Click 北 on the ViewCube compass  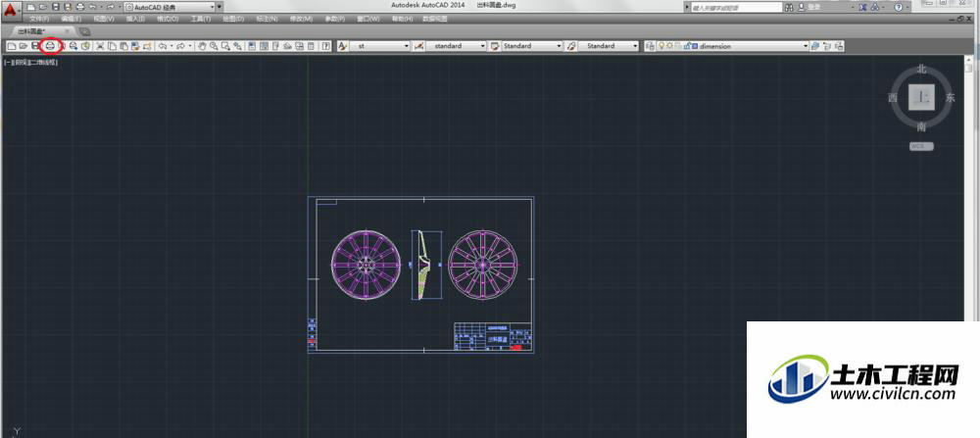921,70
